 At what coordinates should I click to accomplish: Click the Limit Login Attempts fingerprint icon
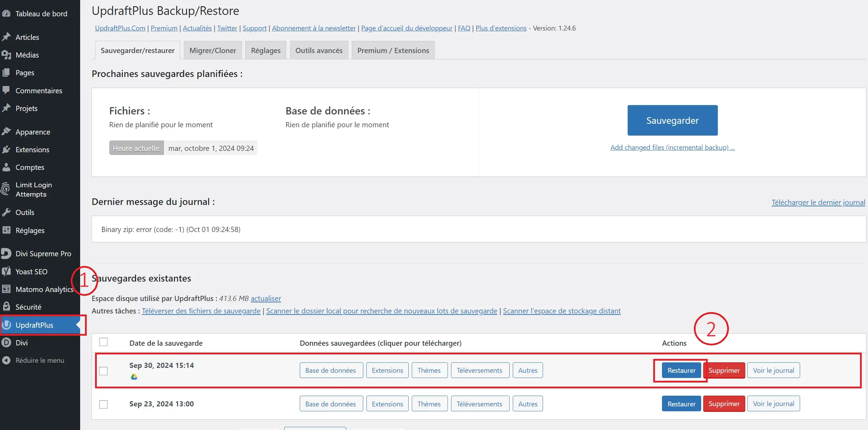6,189
